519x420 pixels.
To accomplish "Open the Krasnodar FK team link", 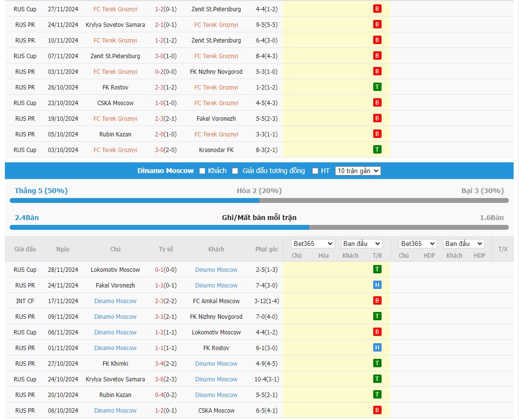I will (x=216, y=150).
